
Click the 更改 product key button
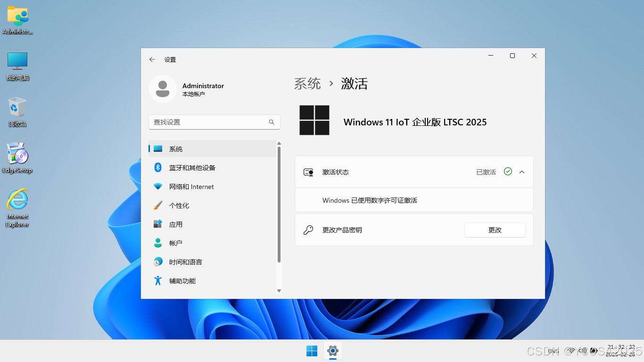tap(495, 230)
